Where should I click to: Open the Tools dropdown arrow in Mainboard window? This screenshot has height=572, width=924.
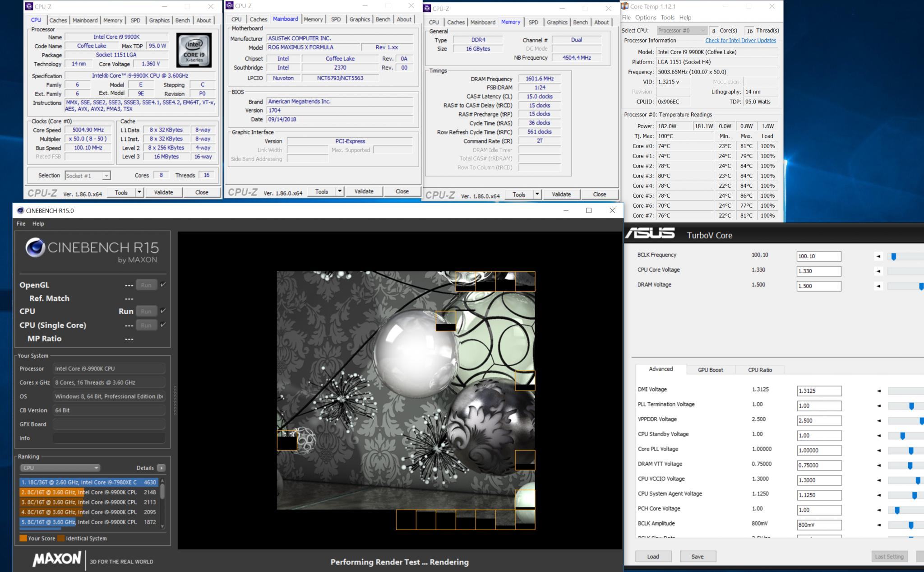click(x=340, y=191)
